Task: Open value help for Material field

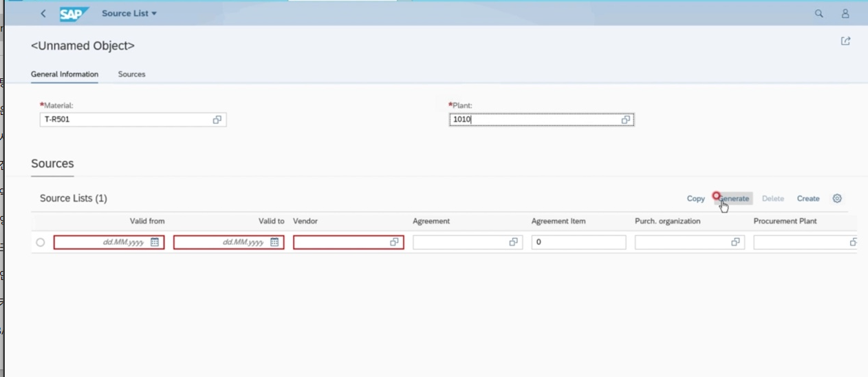Action: [217, 120]
